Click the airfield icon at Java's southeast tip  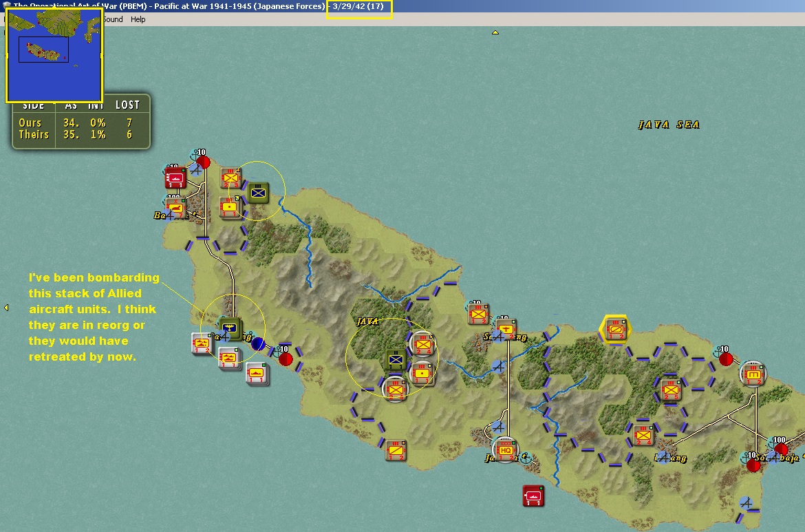click(x=747, y=502)
